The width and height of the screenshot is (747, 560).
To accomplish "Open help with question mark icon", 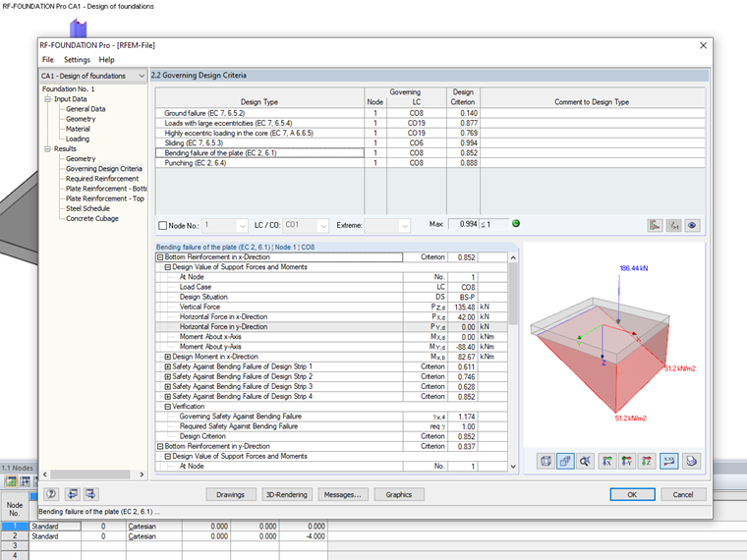I will coord(51,494).
